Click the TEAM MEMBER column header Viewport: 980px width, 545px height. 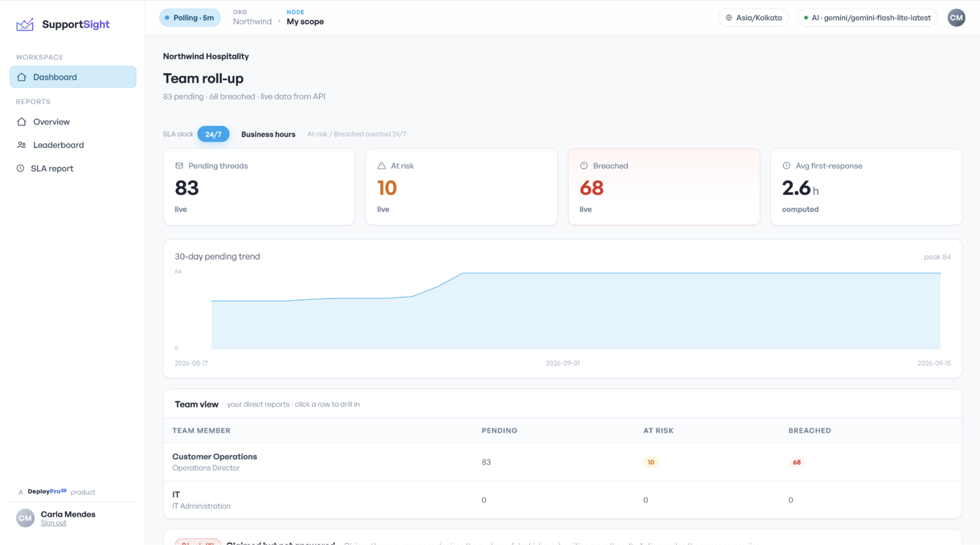tap(201, 430)
